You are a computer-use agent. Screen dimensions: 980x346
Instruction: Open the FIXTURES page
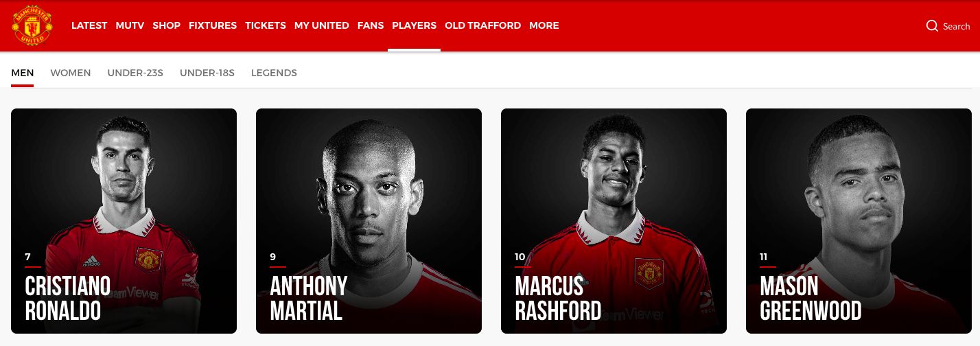tap(213, 25)
